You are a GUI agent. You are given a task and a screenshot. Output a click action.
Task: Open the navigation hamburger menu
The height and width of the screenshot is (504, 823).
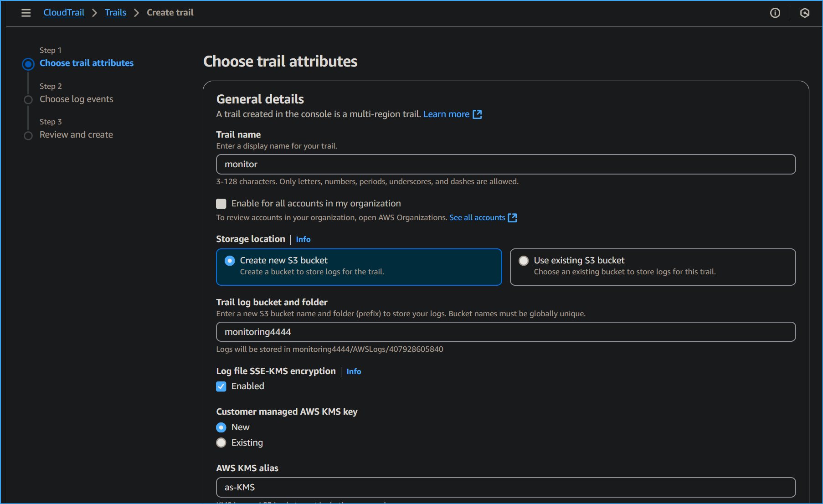26,13
